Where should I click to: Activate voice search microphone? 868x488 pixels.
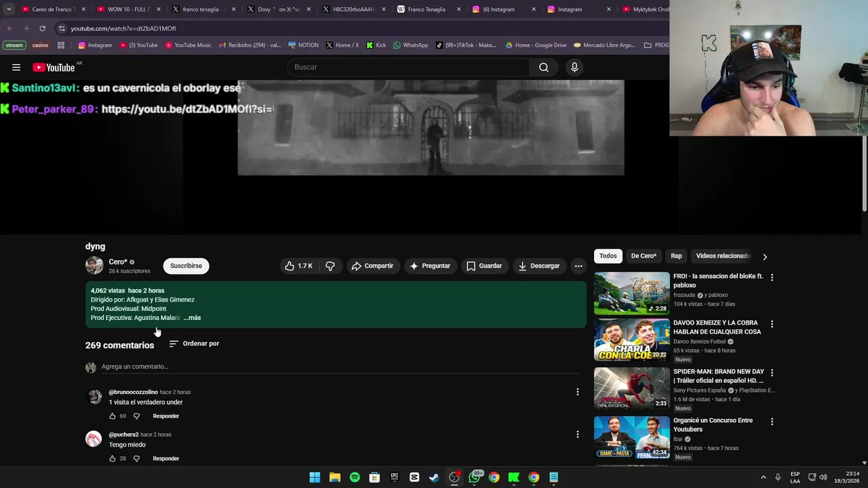(574, 67)
